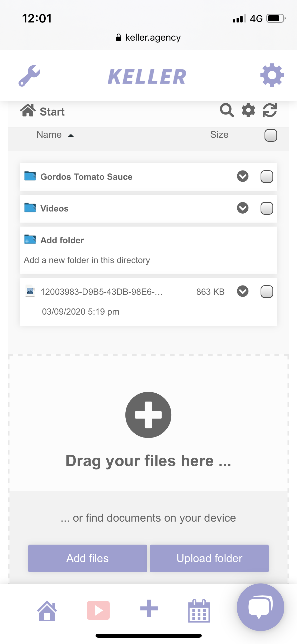
Task: Open the calendar in bottom navigation
Action: click(199, 611)
